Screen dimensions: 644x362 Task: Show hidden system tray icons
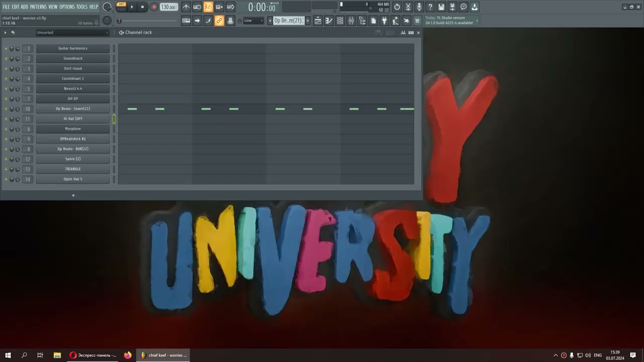click(555, 355)
